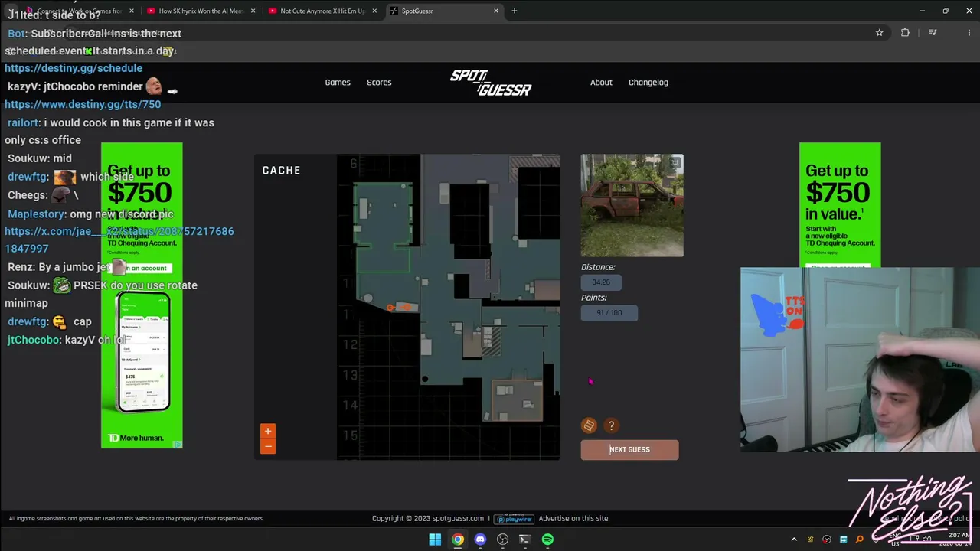Click the Points value 91 / 100
The width and height of the screenshot is (980, 551).
[609, 313]
